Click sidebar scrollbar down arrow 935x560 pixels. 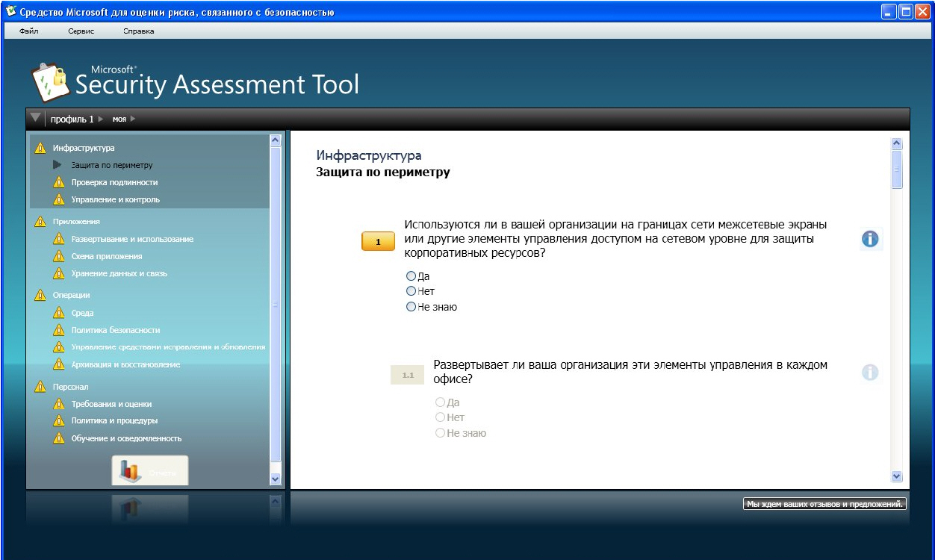click(275, 479)
